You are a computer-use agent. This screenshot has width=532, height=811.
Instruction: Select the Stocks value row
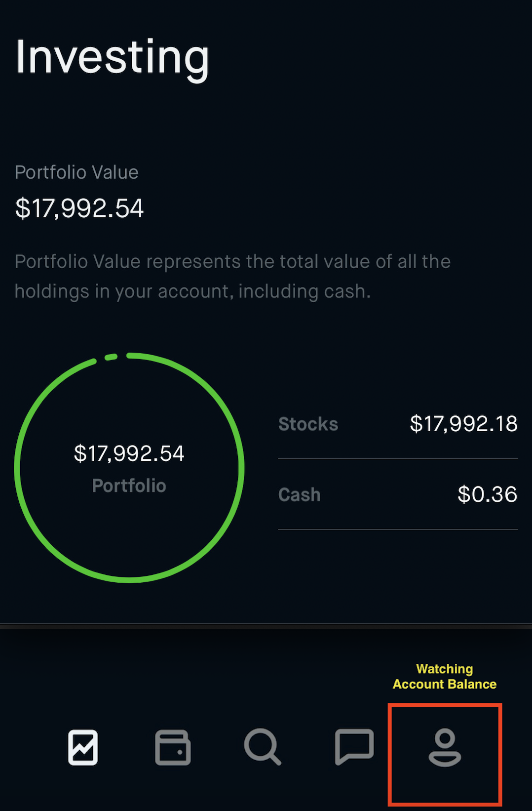point(398,424)
